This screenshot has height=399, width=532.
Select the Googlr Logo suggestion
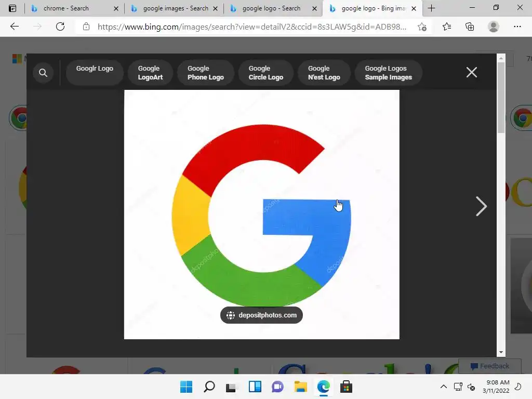point(95,72)
